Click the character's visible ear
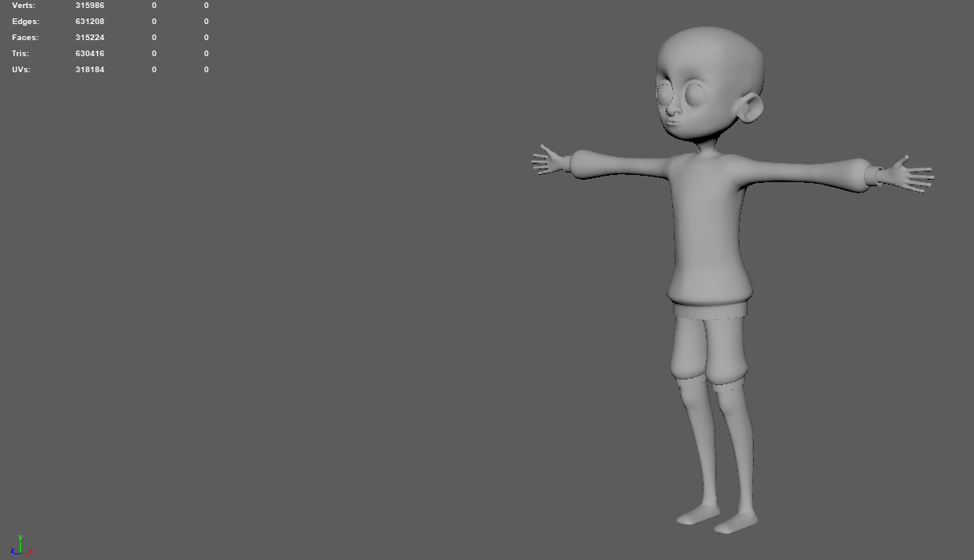 click(x=748, y=108)
